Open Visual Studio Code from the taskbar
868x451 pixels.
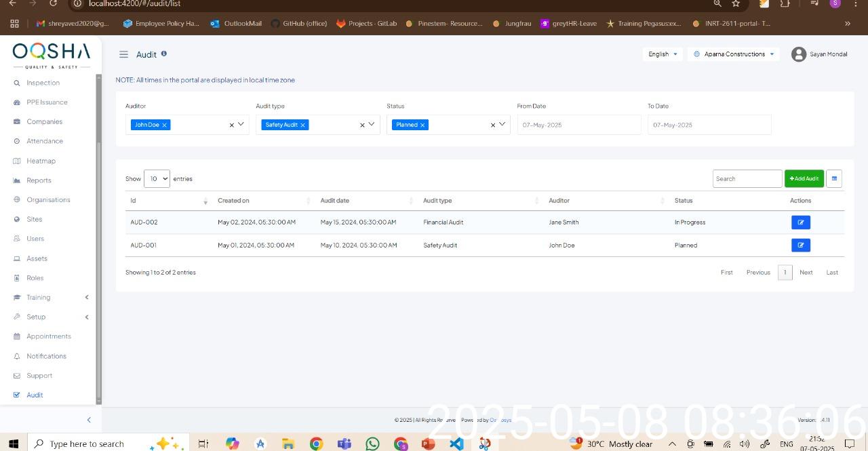(x=456, y=444)
